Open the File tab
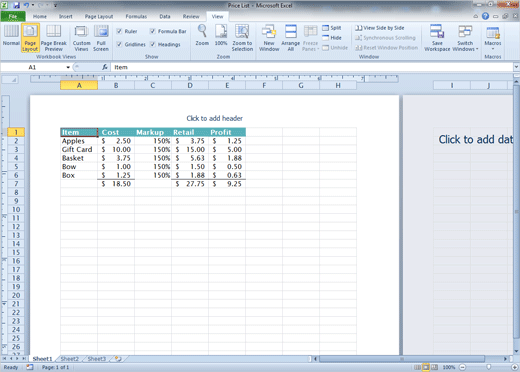 tap(13, 16)
